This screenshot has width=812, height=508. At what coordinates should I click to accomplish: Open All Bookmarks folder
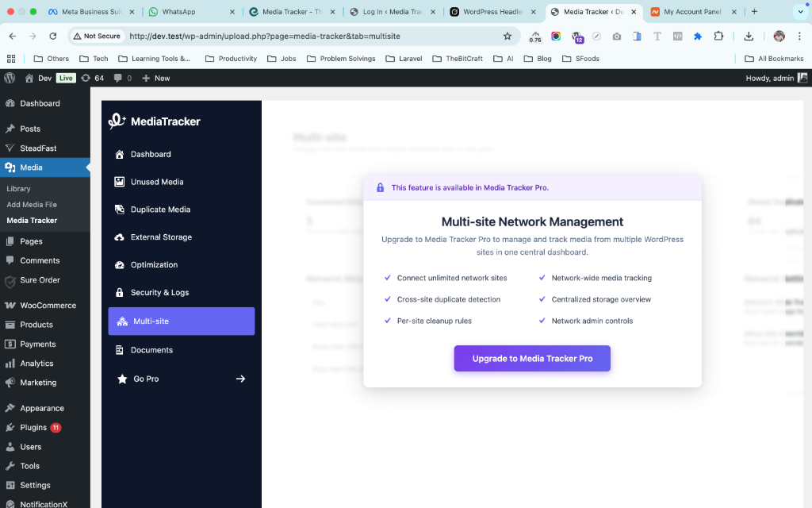pos(774,59)
